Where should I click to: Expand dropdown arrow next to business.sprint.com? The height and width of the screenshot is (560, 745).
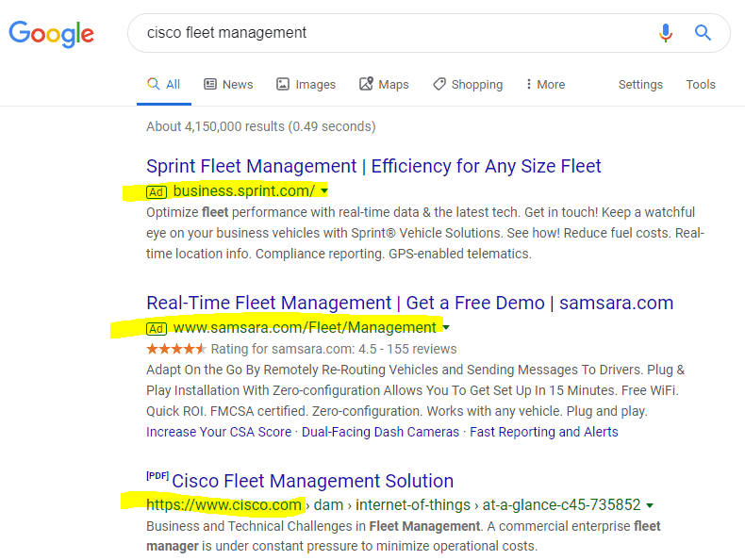click(324, 191)
